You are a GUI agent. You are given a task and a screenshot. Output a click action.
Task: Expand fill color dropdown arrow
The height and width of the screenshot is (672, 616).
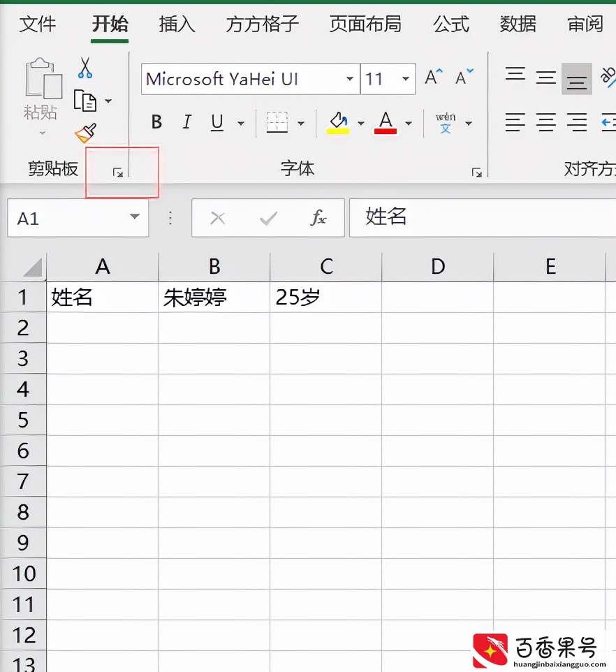pos(361,124)
